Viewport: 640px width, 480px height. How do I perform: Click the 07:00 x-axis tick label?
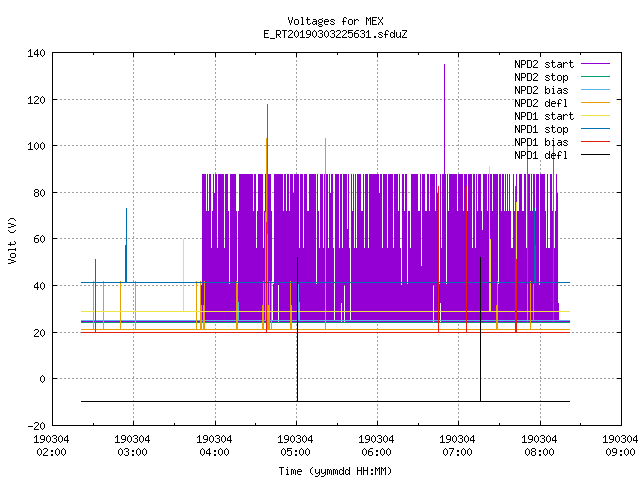[x=457, y=452]
